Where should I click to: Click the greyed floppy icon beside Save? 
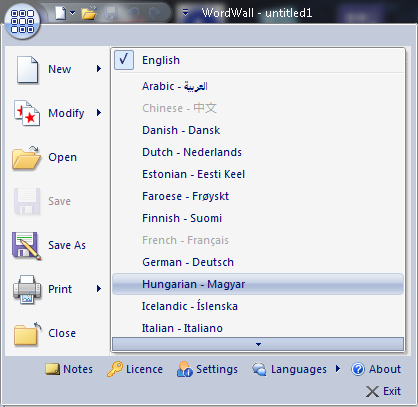[x=27, y=201]
